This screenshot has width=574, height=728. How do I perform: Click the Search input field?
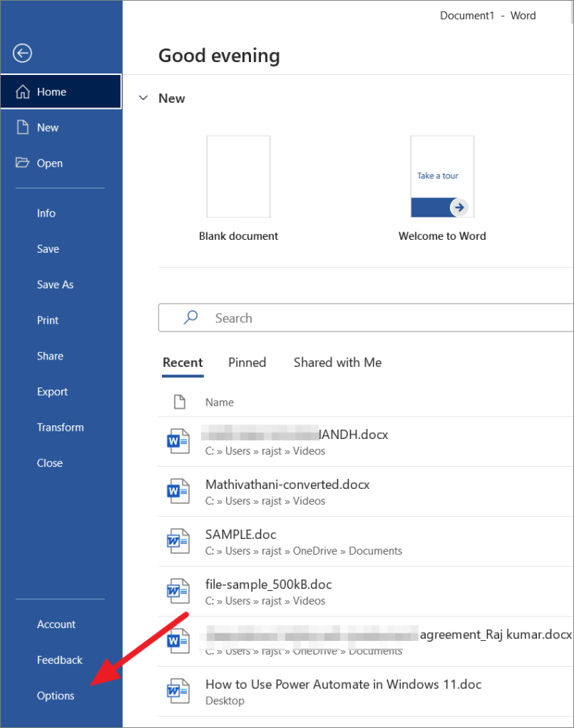366,318
